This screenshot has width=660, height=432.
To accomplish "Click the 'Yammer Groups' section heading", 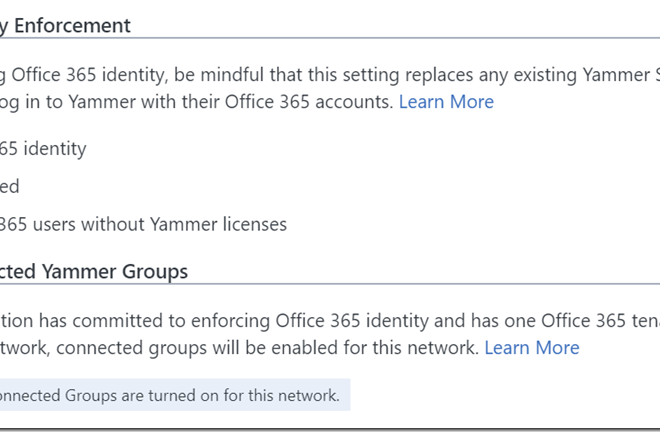I will click(114, 272).
